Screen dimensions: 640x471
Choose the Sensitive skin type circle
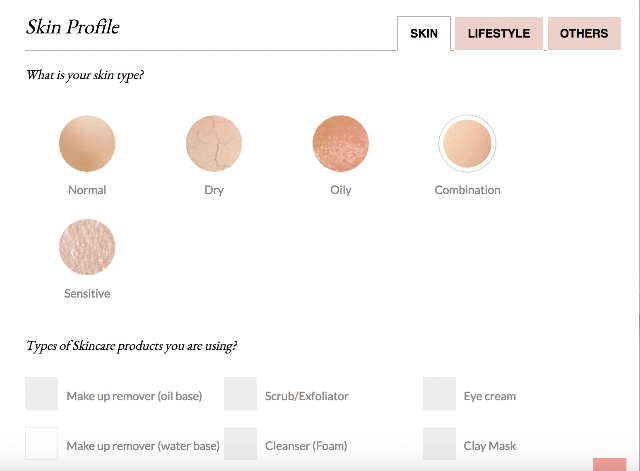coord(87,247)
